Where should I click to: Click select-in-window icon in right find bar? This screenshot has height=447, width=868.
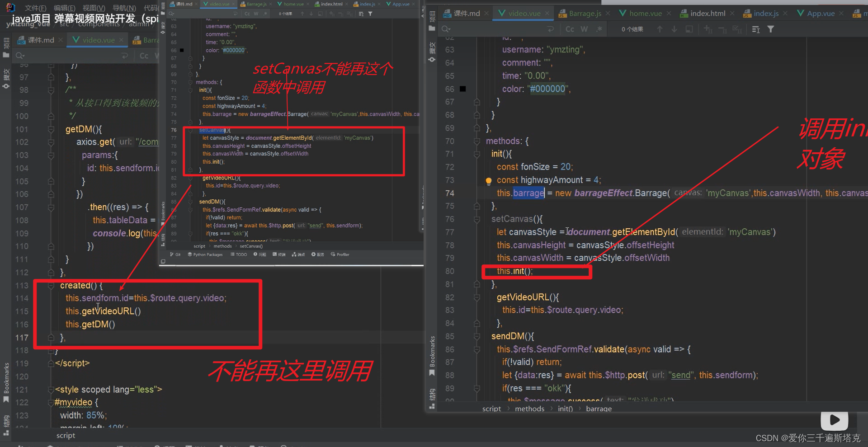(689, 29)
